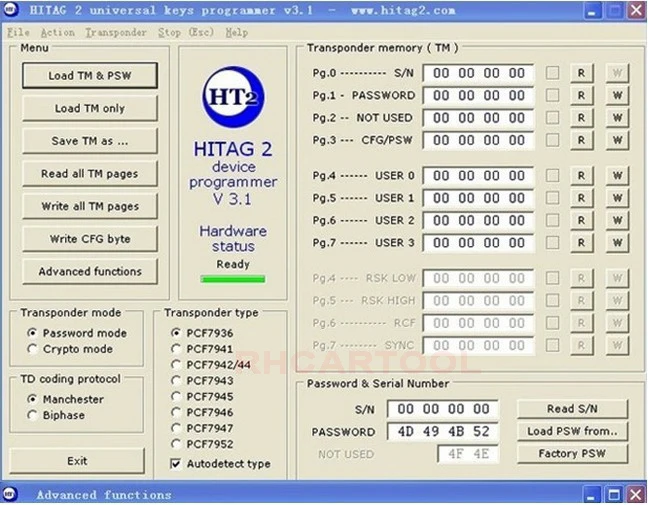Click the Pg.1 PASSWORD memory field

pyautogui.click(x=479, y=95)
